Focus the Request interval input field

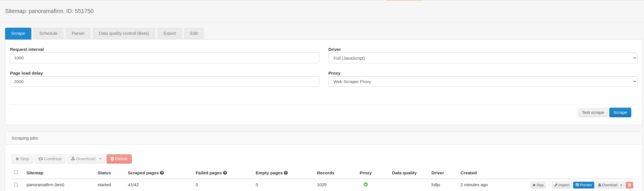(164, 58)
